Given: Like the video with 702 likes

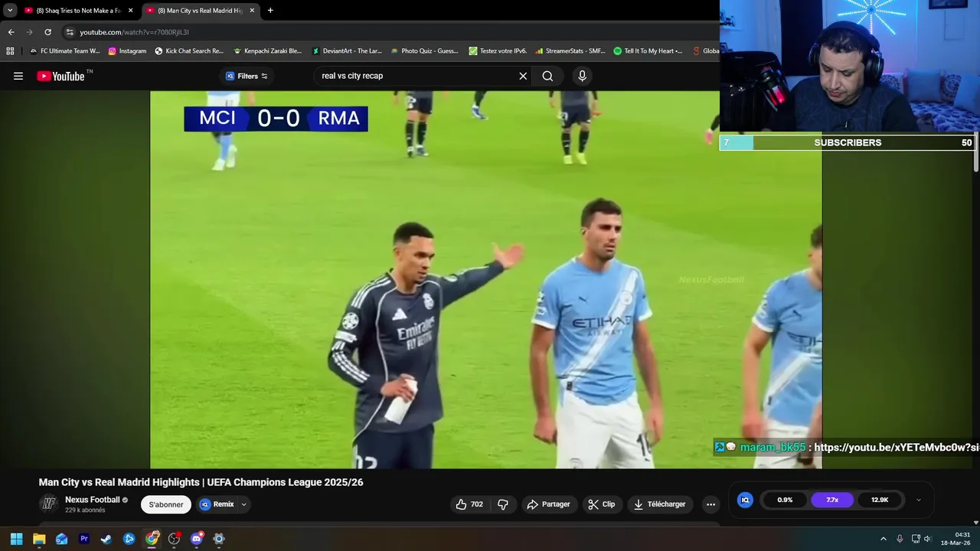Looking at the screenshot, I should click(x=469, y=504).
